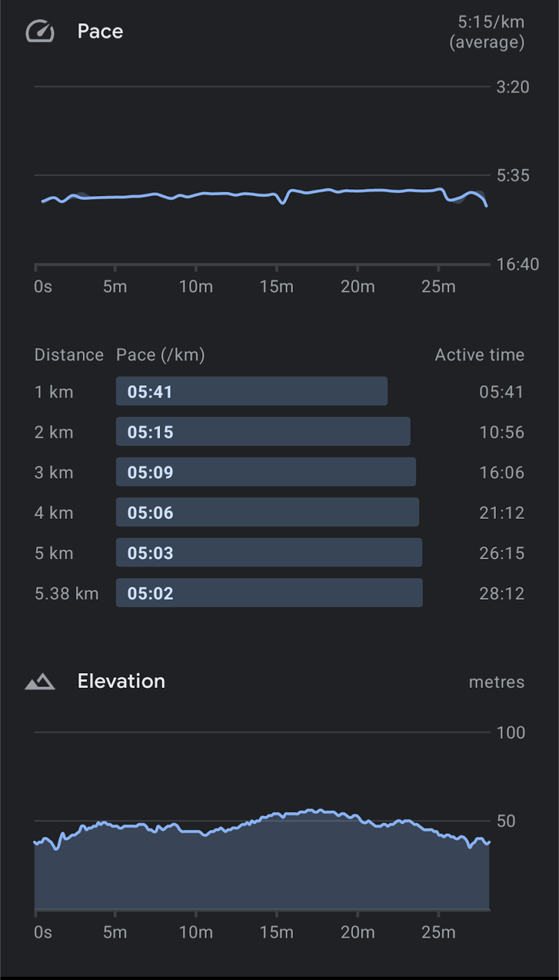The image size is (559, 980).
Task: Select the 3 km pace bar 05:09
Action: tap(266, 472)
